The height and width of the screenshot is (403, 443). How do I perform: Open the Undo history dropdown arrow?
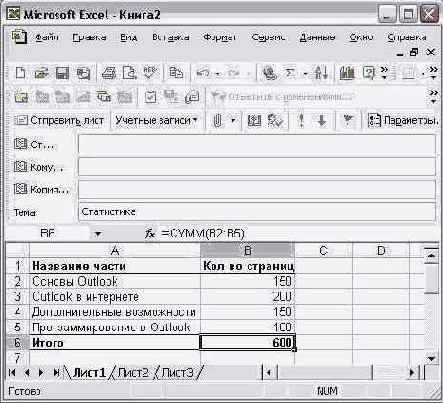click(218, 73)
